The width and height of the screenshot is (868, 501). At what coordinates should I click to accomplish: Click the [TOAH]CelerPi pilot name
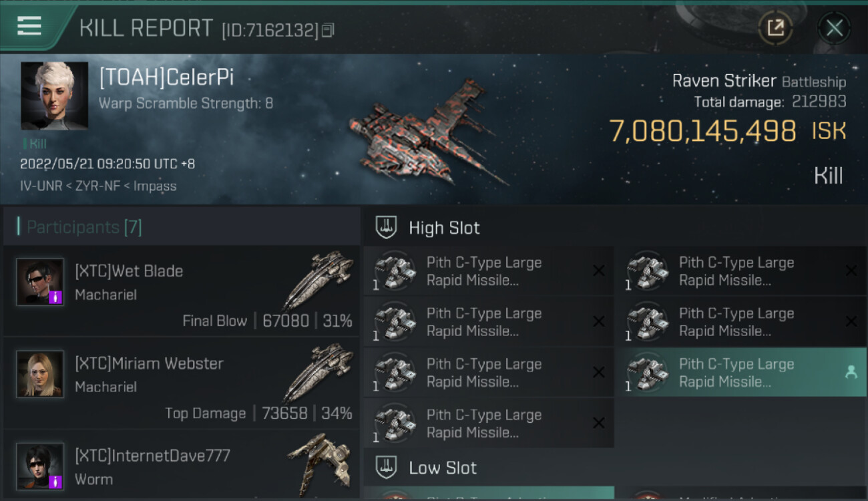167,77
